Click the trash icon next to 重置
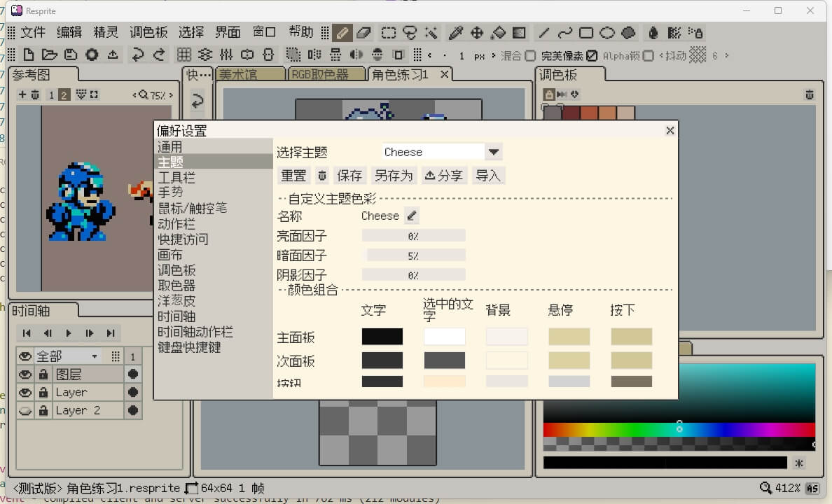Screen dimensions: 832x504 (322, 176)
